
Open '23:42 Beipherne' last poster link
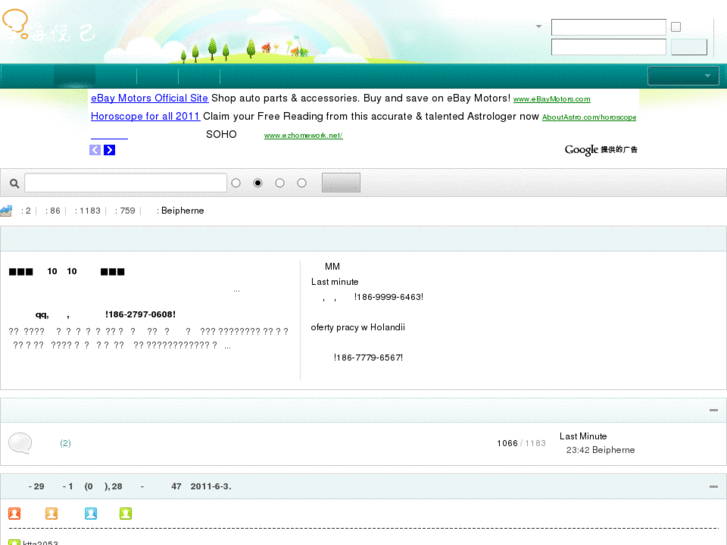tap(600, 450)
